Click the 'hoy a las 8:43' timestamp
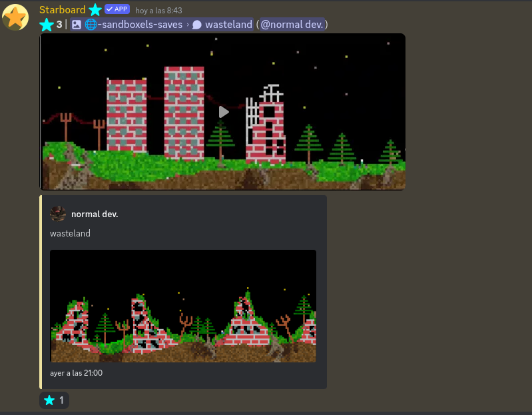Image resolution: width=532 pixels, height=415 pixels. click(x=158, y=11)
